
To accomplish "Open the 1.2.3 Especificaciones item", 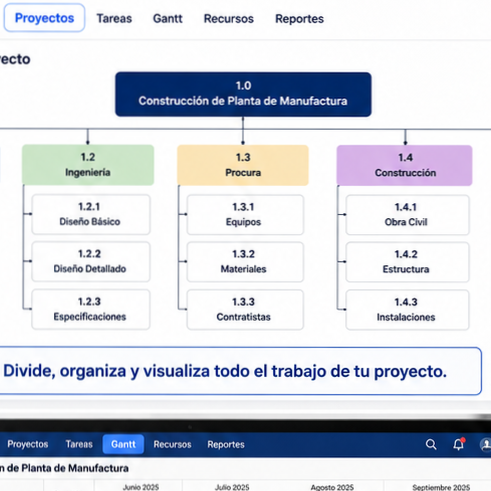I will coord(91,309).
